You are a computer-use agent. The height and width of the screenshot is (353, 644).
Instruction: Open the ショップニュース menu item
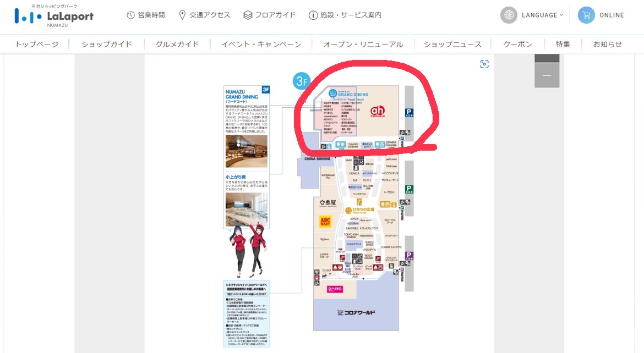(452, 45)
